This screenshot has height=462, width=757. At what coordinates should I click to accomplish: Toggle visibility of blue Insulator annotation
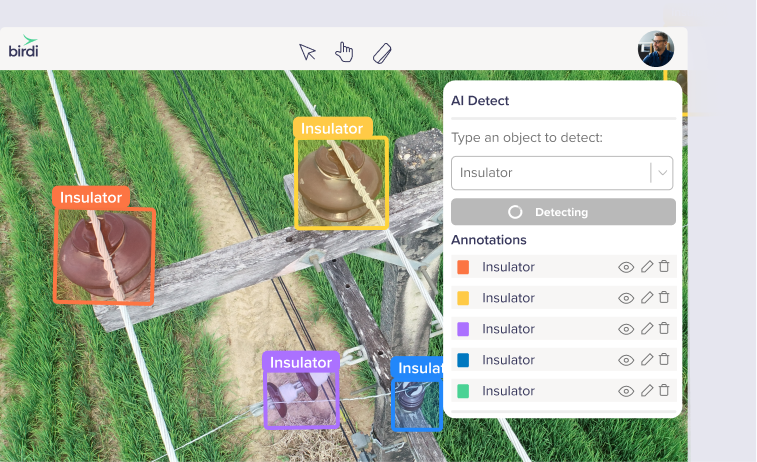pos(626,360)
